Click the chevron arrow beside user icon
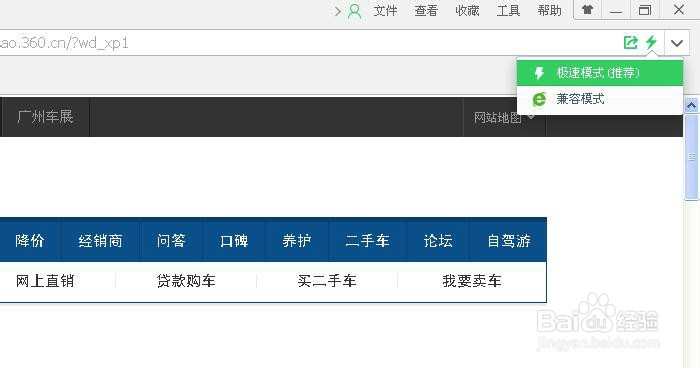700x368 pixels. pos(338,11)
